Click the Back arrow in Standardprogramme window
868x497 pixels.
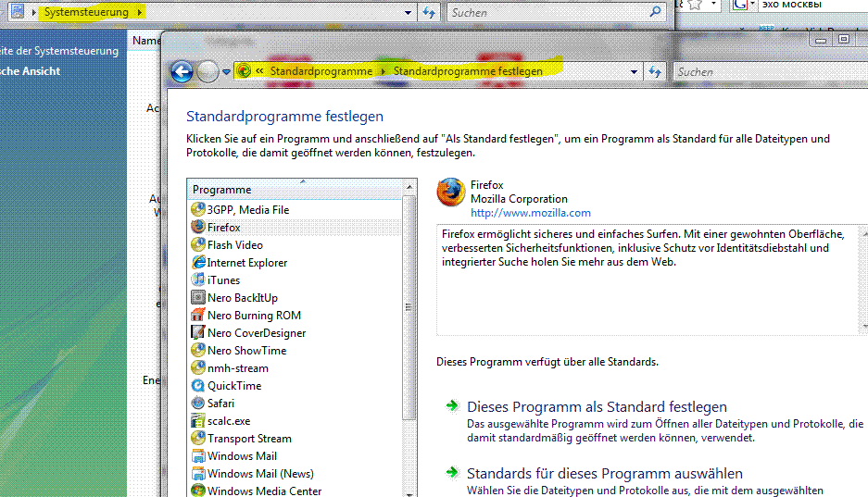click(182, 72)
